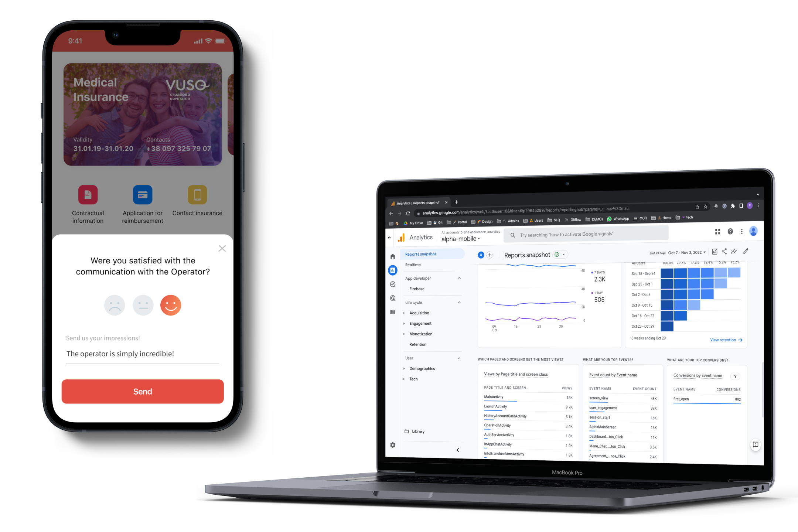Click the Send button on feedback form
The width and height of the screenshot is (798, 532).
[143, 391]
